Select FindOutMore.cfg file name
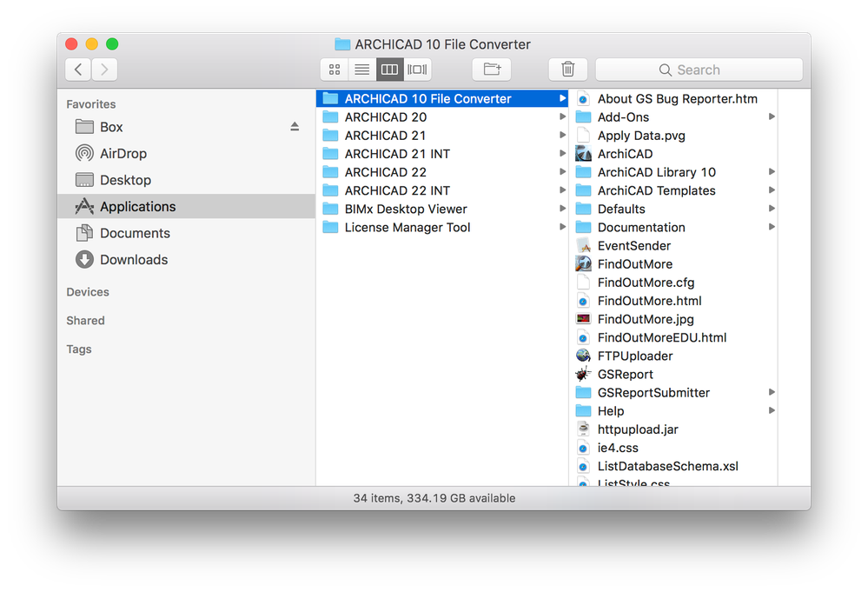The height and width of the screenshot is (592, 868). (x=646, y=283)
